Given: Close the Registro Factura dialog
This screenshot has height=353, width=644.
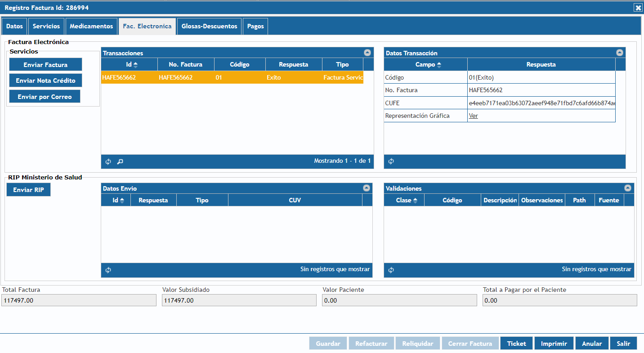Looking at the screenshot, I should [638, 7].
